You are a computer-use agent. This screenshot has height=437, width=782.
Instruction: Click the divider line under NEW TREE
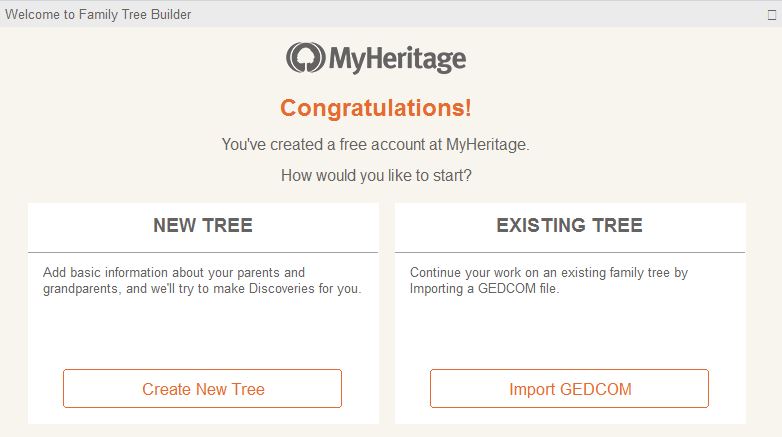coord(203,252)
